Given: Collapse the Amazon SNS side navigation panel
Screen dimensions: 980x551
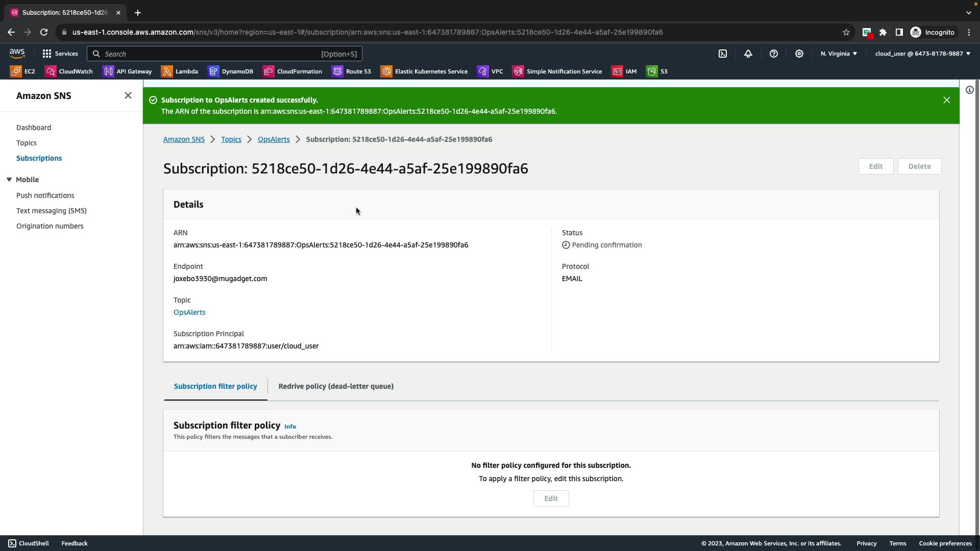Looking at the screenshot, I should 128,95.
